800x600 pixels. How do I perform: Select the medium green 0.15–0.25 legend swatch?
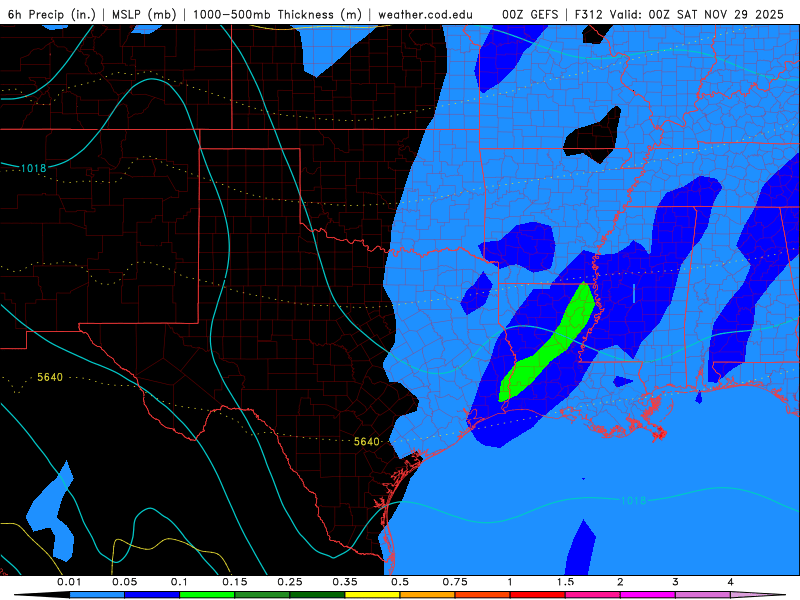pos(262,595)
